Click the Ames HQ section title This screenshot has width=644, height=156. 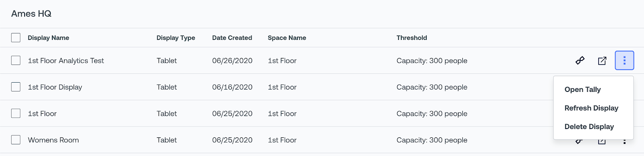tap(31, 14)
